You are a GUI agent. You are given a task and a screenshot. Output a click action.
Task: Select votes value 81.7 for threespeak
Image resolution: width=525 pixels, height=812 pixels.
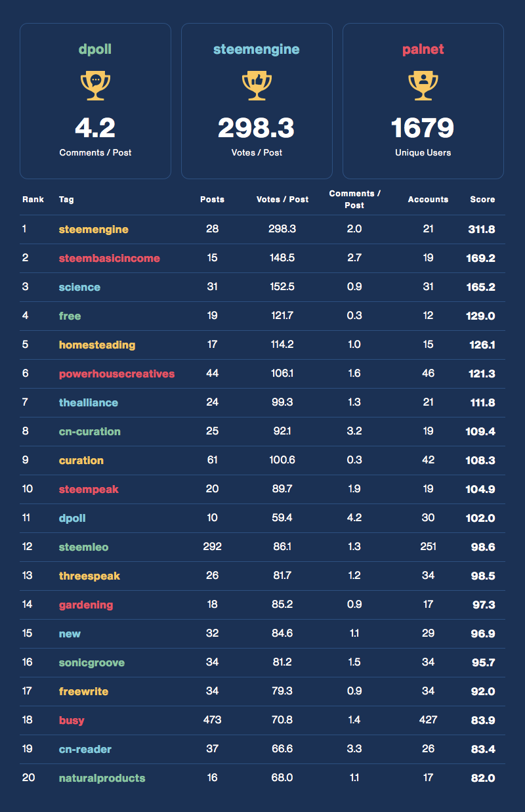click(282, 576)
